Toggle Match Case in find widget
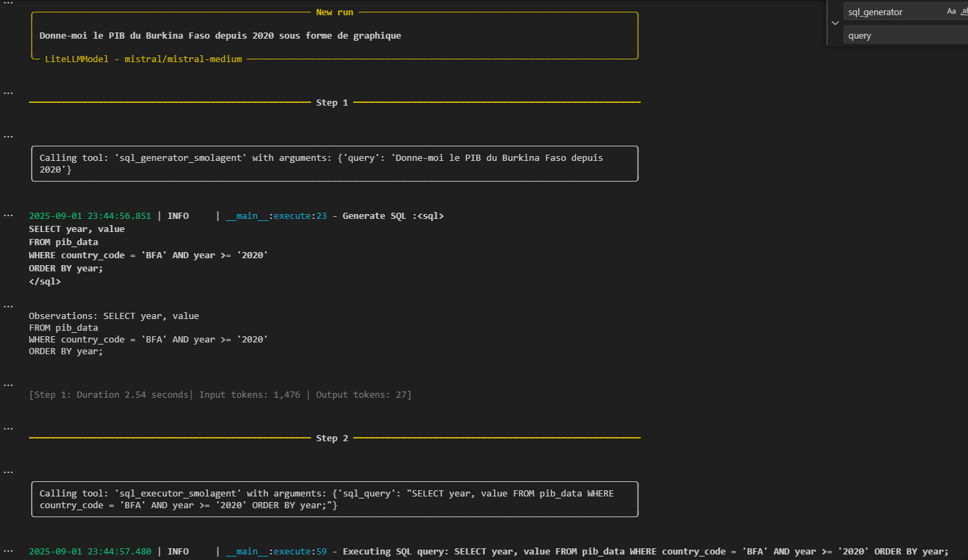 tap(951, 12)
